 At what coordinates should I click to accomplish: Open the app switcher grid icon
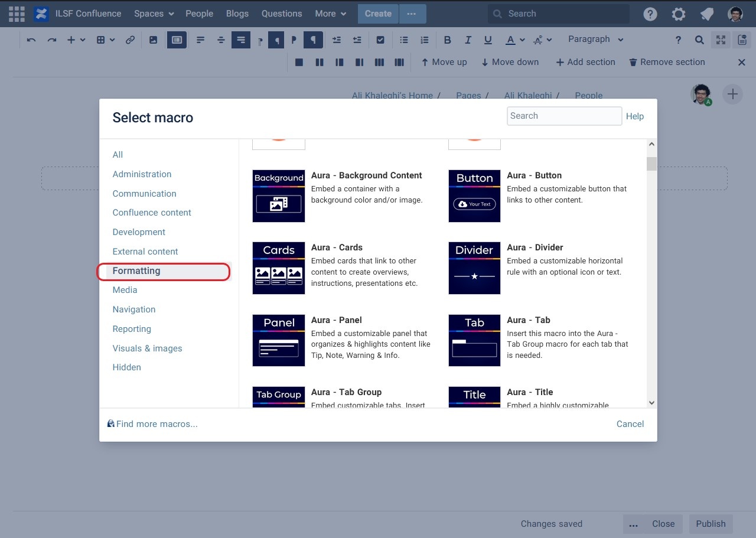pyautogui.click(x=17, y=14)
